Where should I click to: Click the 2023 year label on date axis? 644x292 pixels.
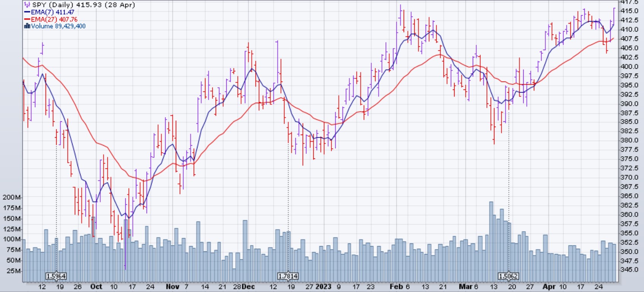(x=324, y=287)
